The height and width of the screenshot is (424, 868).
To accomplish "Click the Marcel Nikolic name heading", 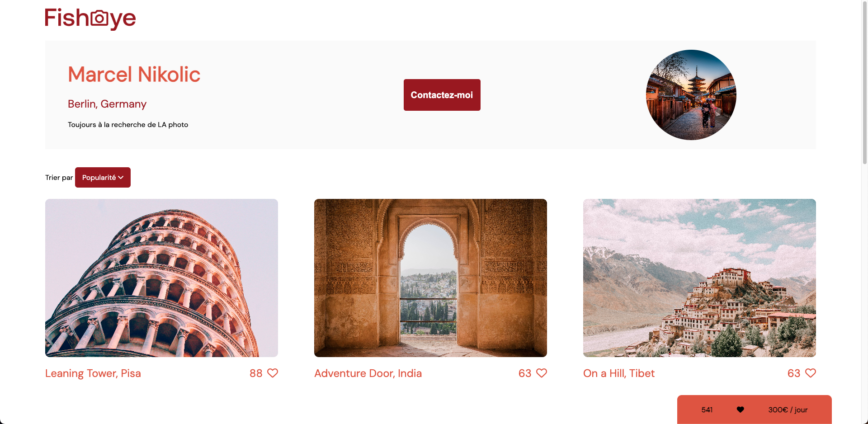I will pos(134,75).
